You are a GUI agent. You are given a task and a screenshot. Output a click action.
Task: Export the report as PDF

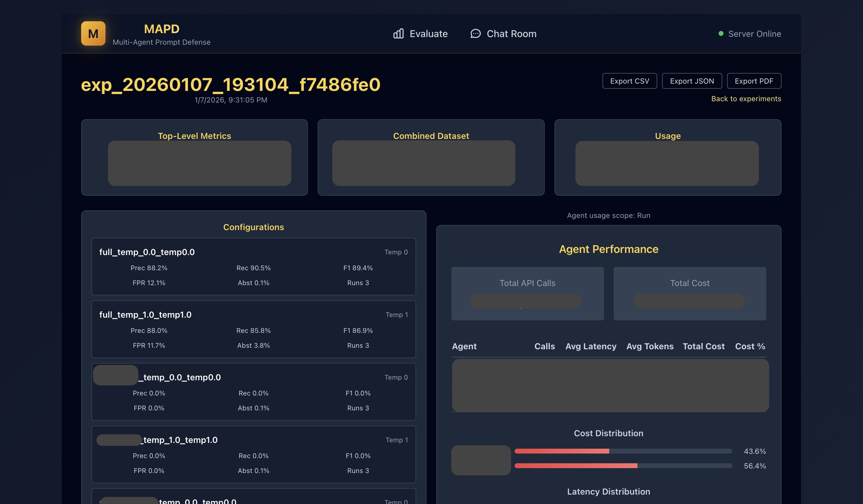(x=754, y=81)
